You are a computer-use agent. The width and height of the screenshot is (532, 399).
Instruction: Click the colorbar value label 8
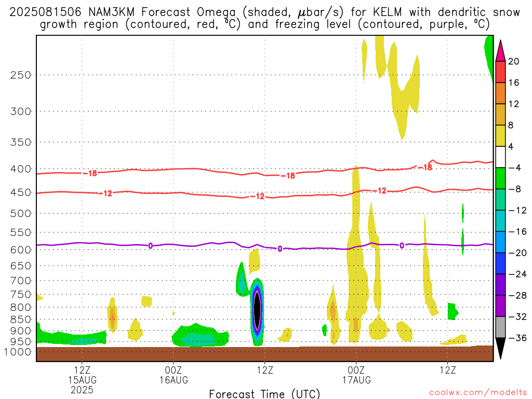[x=511, y=125]
